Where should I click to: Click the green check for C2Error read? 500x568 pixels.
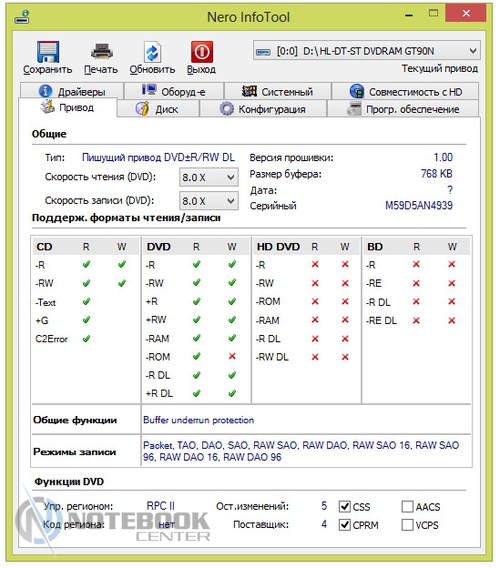click(86, 339)
